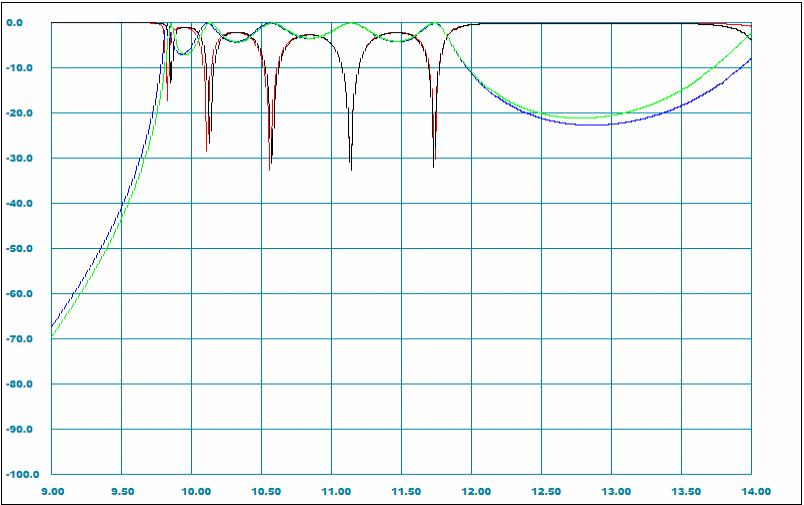Screen dimensions: 804x505
Task: Click the -90.0 y-axis label
Action: click(21, 429)
